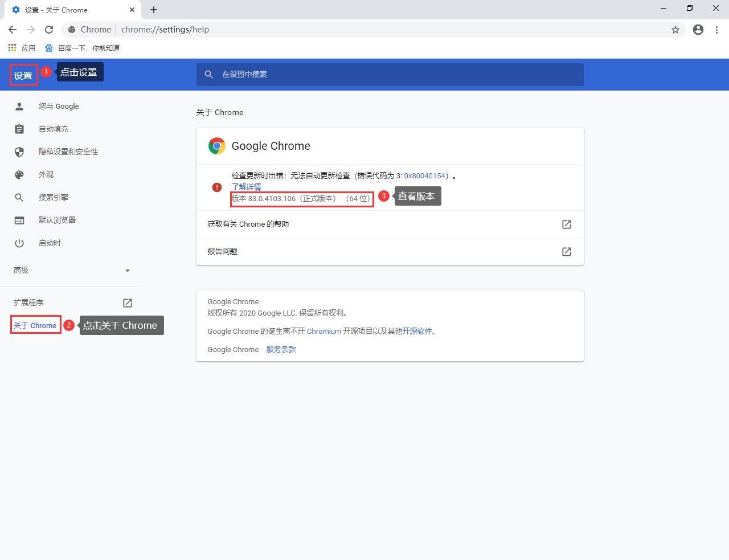Click the browser window icon beside 默认浏览器
This screenshot has height=560, width=729.
point(19,220)
